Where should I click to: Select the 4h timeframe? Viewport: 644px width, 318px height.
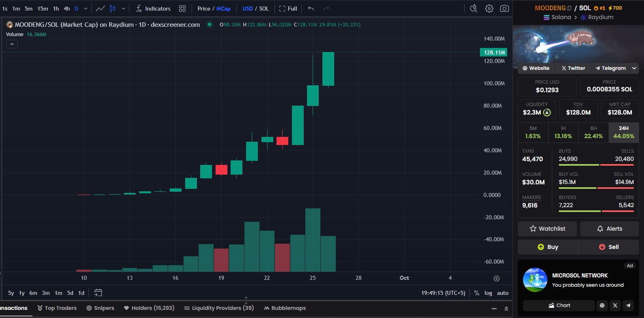(x=67, y=9)
